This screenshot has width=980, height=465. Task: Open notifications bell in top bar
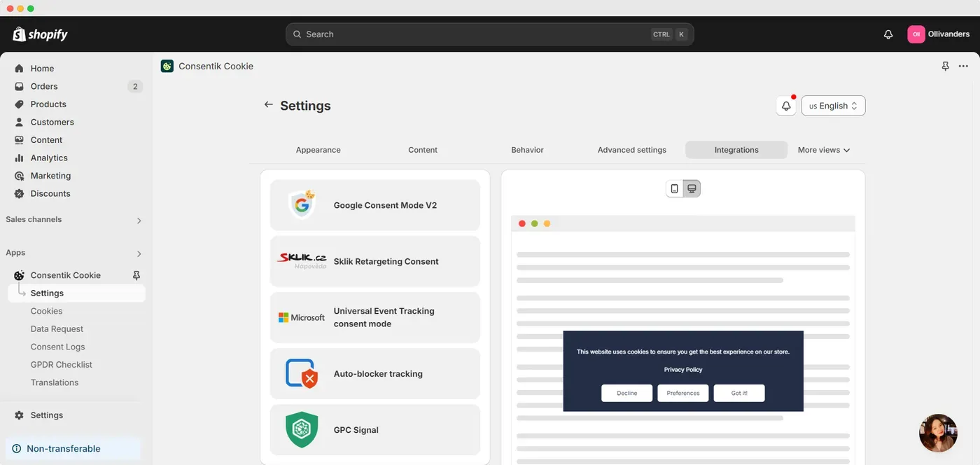[888, 34]
